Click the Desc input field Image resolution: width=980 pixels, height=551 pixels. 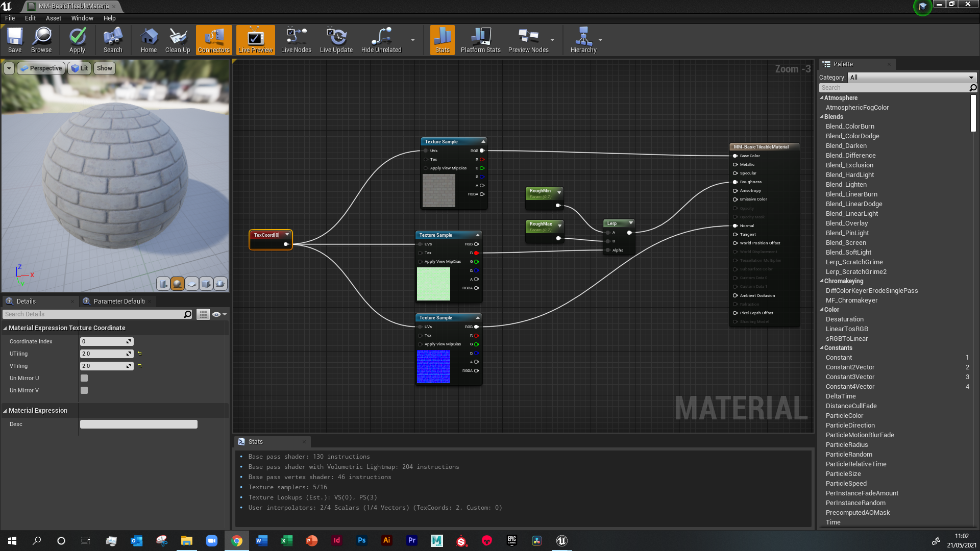pos(138,424)
